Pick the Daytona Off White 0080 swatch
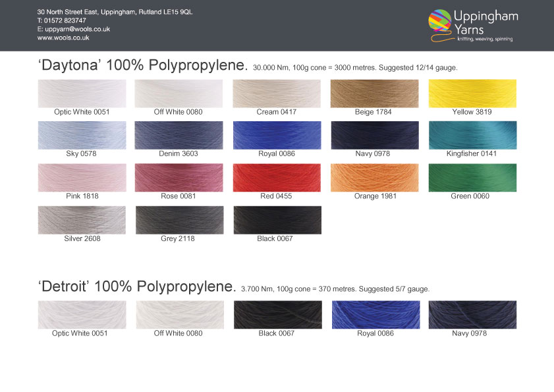Image resolution: width=554 pixels, height=392 pixels. 179,93
